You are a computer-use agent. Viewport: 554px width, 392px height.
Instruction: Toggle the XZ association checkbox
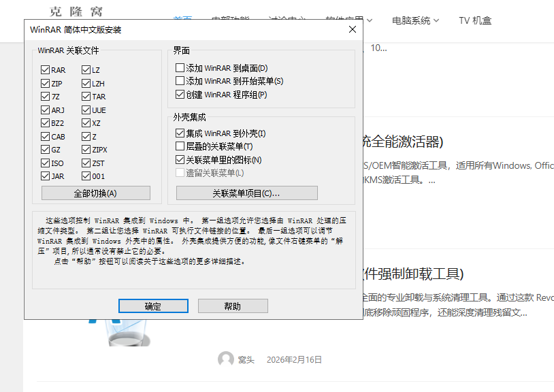point(86,123)
